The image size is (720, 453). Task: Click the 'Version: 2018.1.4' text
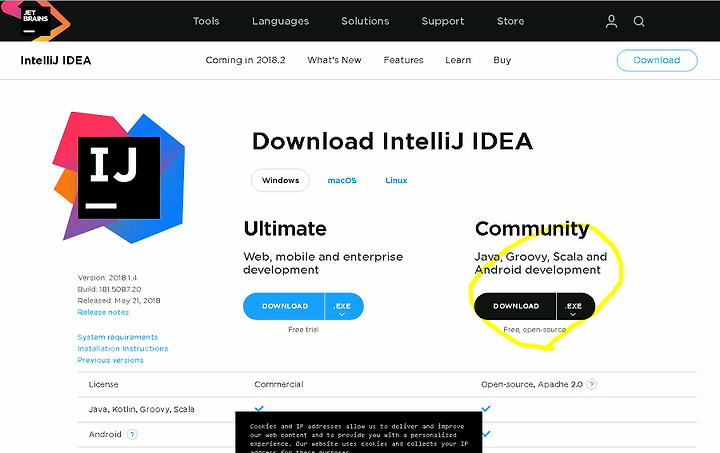[107, 278]
